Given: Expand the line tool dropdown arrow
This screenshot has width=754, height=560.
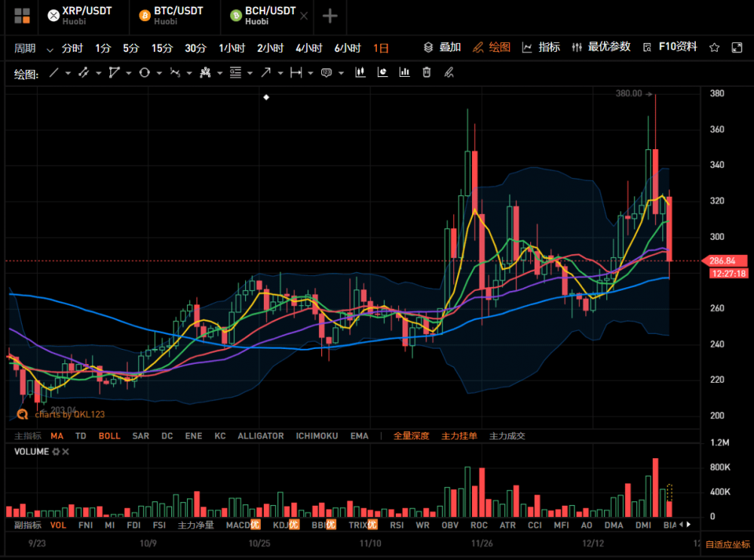Looking at the screenshot, I should (x=67, y=72).
